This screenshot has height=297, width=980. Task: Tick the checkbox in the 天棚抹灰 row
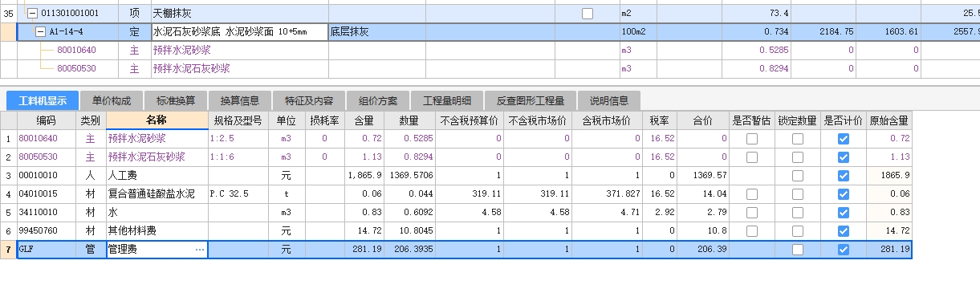coord(588,14)
